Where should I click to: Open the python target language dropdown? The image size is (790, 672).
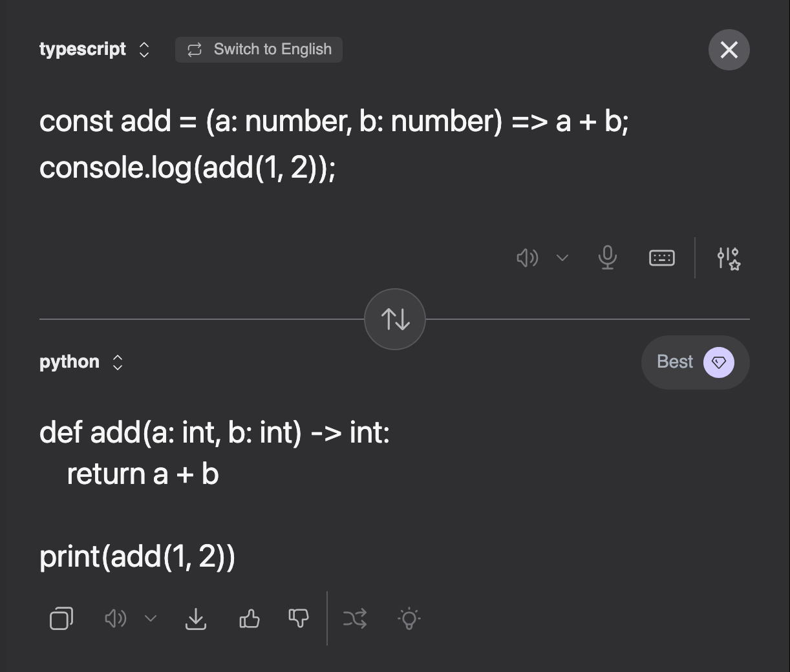point(81,362)
